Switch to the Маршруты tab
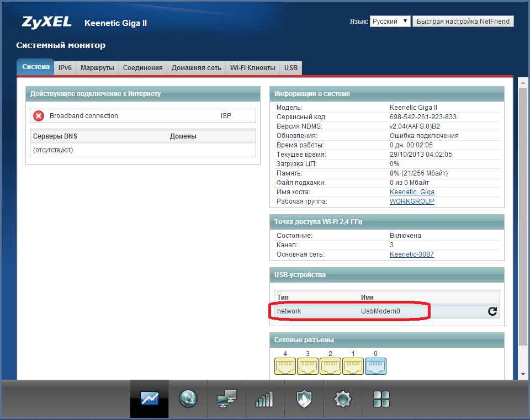The width and height of the screenshot is (530, 420). tap(97, 68)
